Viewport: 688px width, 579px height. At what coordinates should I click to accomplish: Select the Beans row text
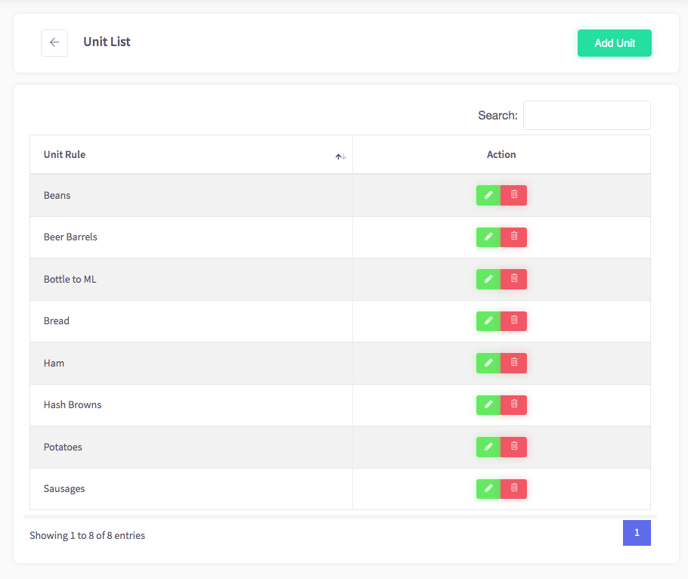click(x=57, y=195)
